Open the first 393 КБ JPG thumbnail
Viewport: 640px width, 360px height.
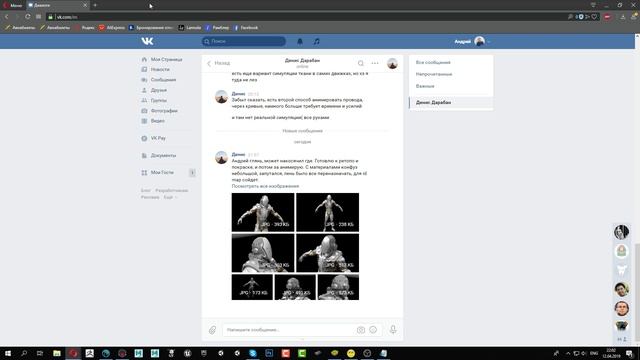(x=263, y=212)
